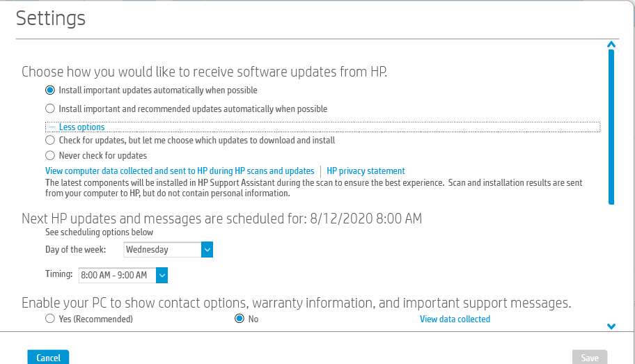Click the 8:00 AM - 9:00 AM dropdown arrow

point(162,275)
